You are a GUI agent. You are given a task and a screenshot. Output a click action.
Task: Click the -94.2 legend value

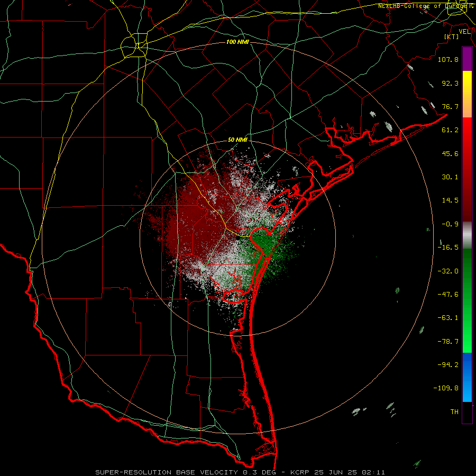[448, 364]
